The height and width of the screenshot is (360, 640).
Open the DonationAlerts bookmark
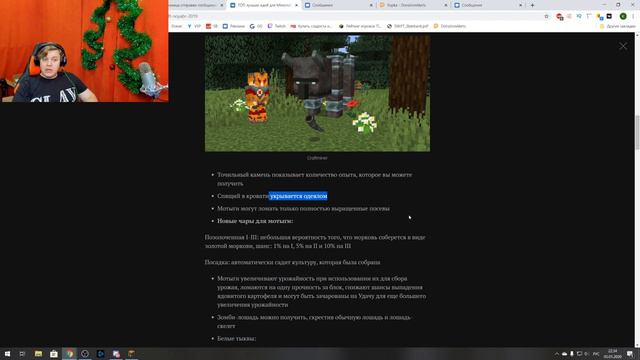pyautogui.click(x=450, y=26)
